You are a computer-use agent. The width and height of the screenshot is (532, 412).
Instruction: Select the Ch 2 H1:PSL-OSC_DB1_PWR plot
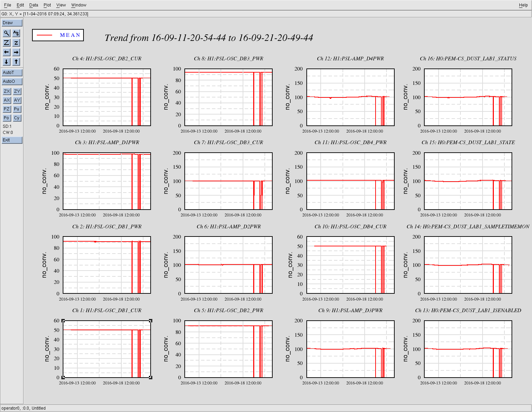pos(107,265)
